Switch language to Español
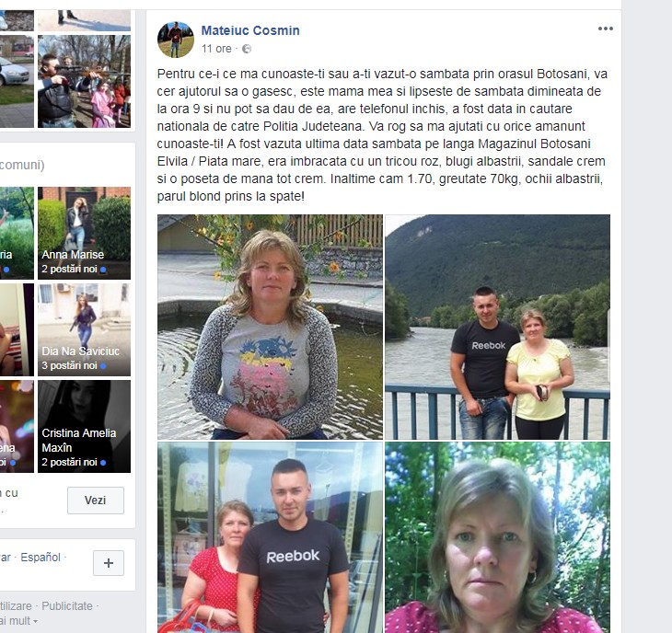Image resolution: width=672 pixels, height=633 pixels. coord(41,558)
